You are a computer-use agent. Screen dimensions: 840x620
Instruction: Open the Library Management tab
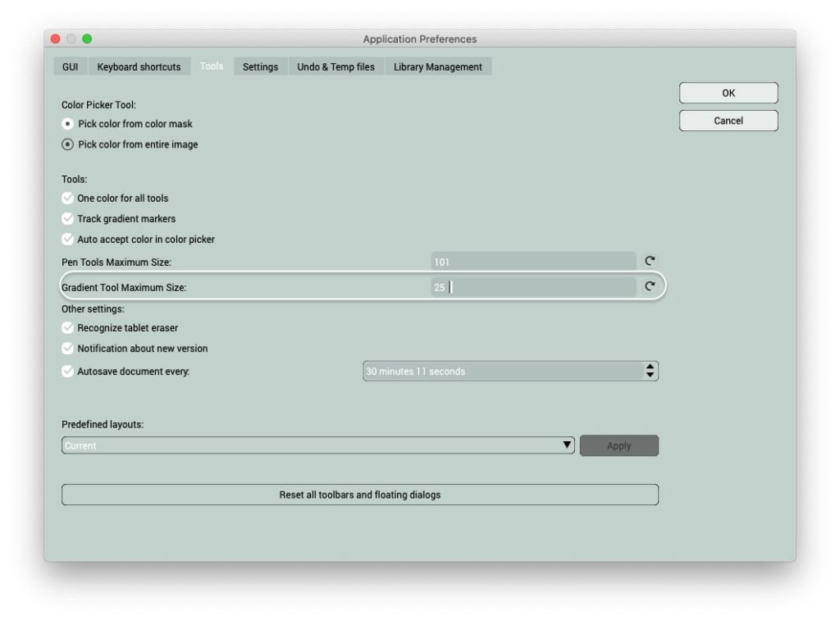point(437,67)
